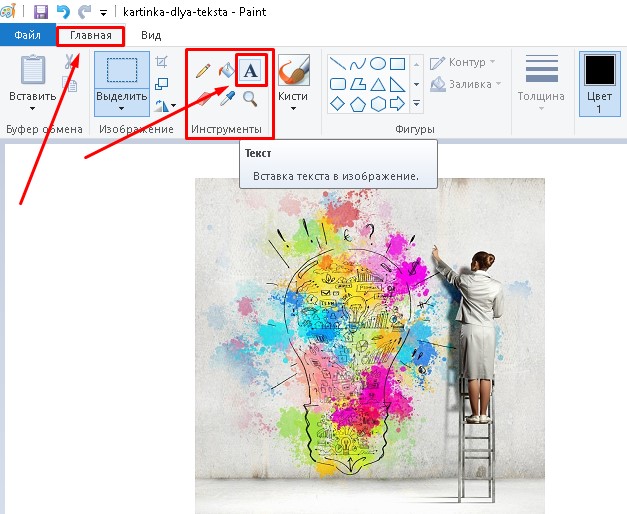Select the Rectangle shape
This screenshot has height=514, width=627.
click(397, 64)
